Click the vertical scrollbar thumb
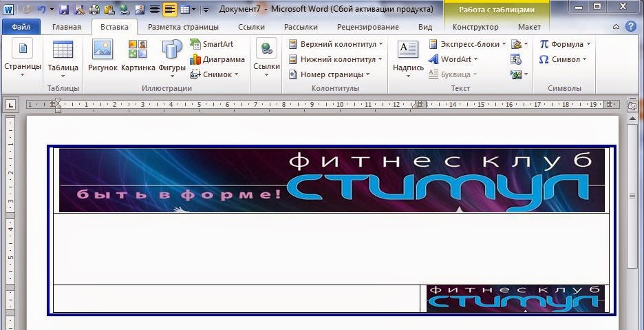This screenshot has height=330, width=644. click(632, 196)
